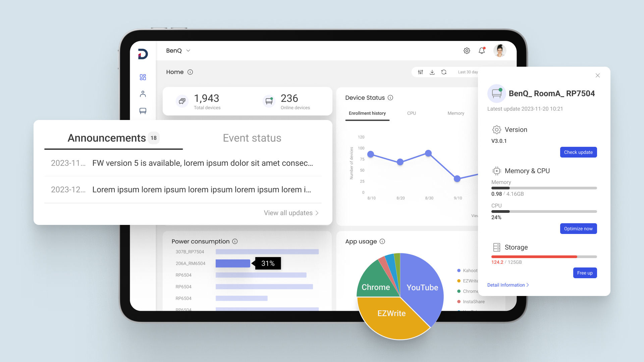
Task: Click the download icon in home toolbar
Action: 433,72
